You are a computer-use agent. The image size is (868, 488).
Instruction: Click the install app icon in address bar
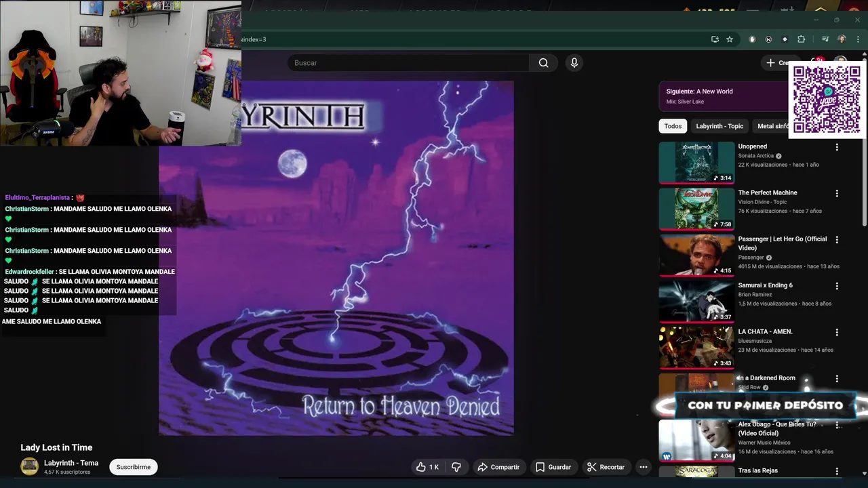[x=715, y=39]
